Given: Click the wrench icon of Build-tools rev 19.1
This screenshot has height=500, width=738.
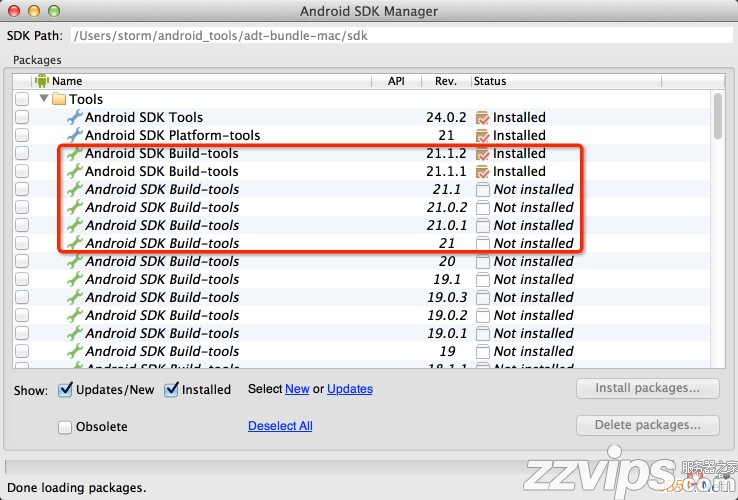Looking at the screenshot, I should coord(75,279).
